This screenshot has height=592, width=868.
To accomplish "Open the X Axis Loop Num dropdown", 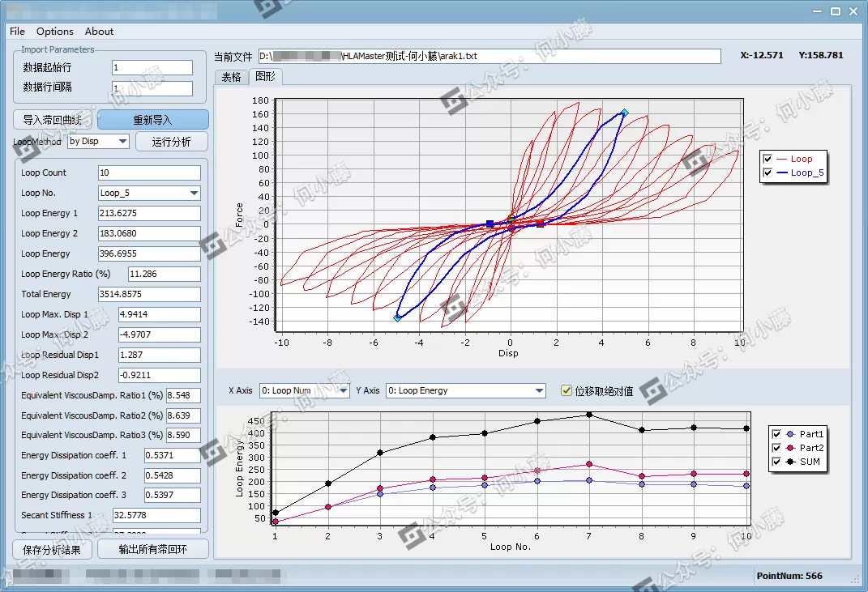I will point(341,391).
